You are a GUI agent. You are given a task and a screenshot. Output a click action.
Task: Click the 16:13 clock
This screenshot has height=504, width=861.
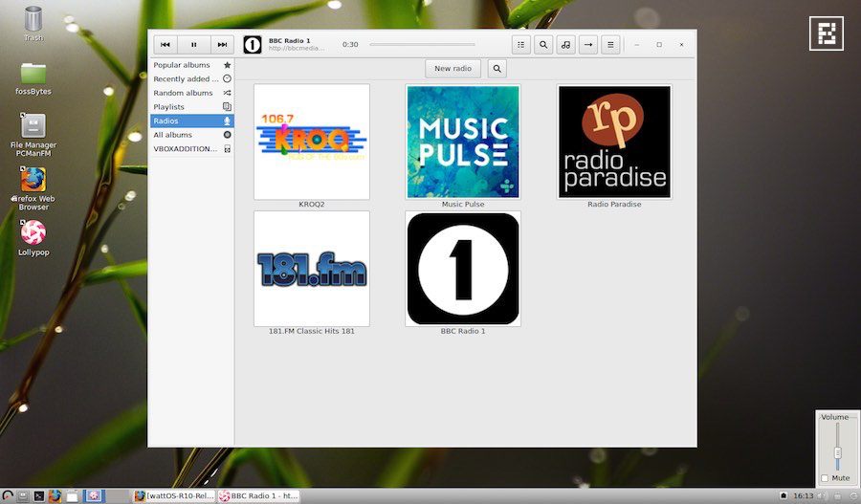pyautogui.click(x=804, y=496)
